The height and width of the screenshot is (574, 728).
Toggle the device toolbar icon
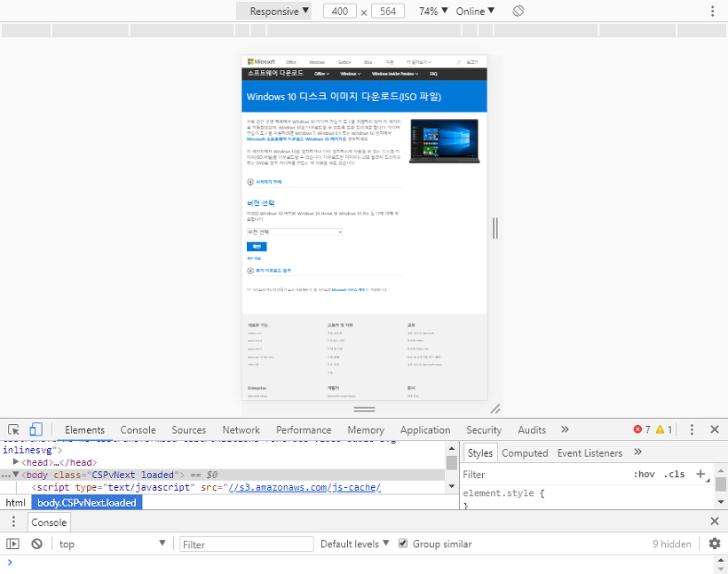click(x=36, y=429)
